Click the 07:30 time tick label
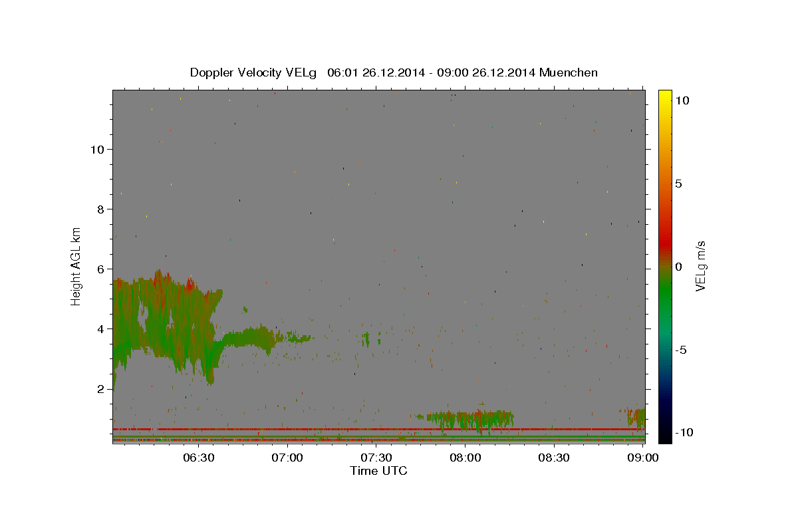The width and height of the screenshot is (798, 532). pyautogui.click(x=376, y=458)
